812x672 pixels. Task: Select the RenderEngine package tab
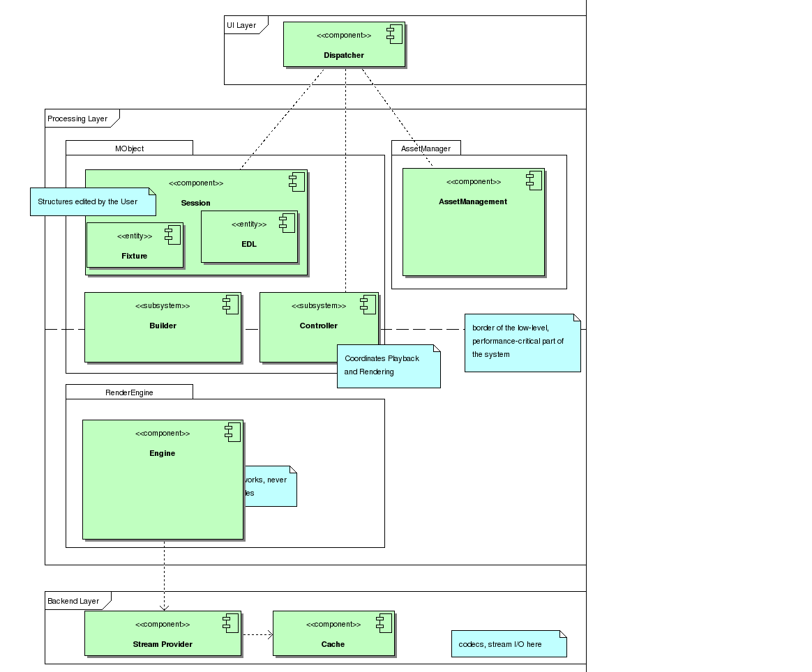pyautogui.click(x=129, y=392)
